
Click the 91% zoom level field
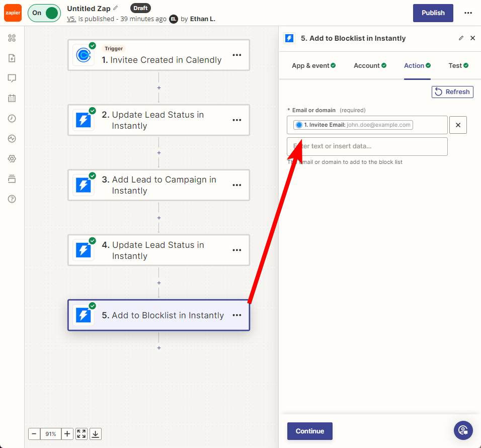pyautogui.click(x=51, y=434)
